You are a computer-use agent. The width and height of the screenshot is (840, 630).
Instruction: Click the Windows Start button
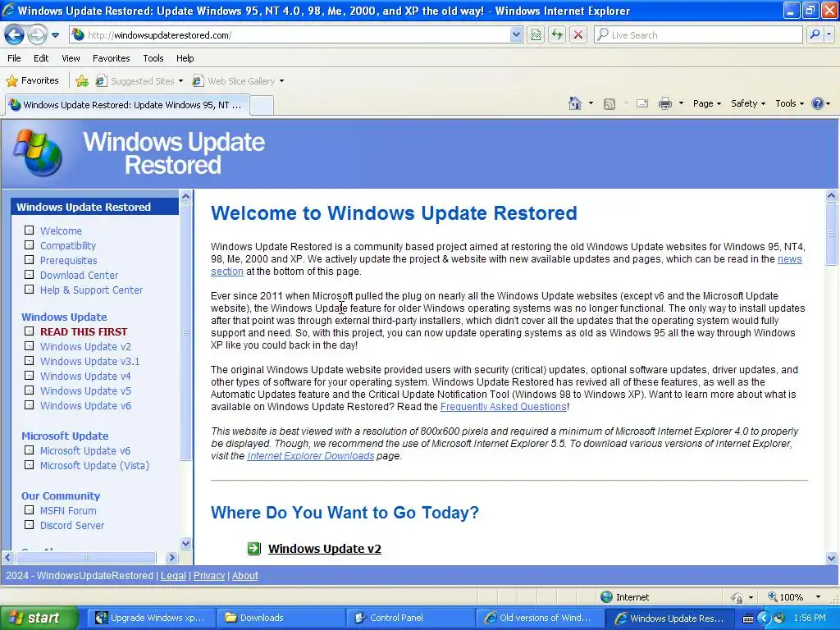pos(39,618)
